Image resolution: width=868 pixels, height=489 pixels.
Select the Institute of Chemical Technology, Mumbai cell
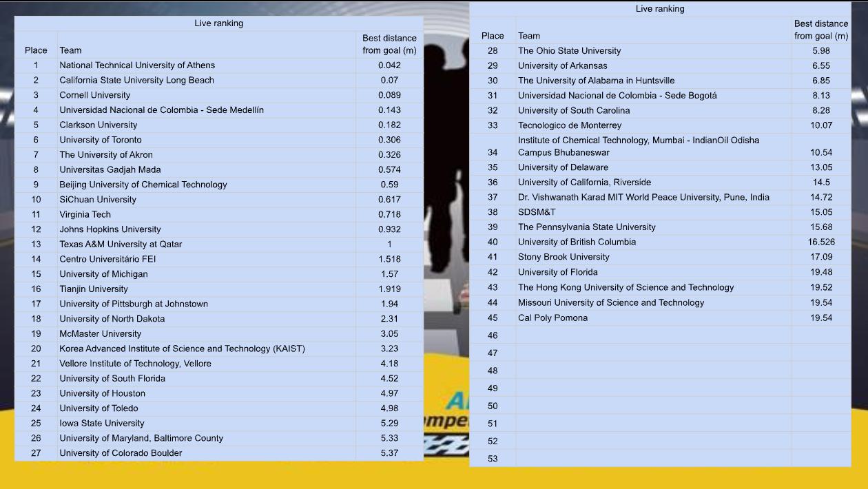pyautogui.click(x=639, y=146)
